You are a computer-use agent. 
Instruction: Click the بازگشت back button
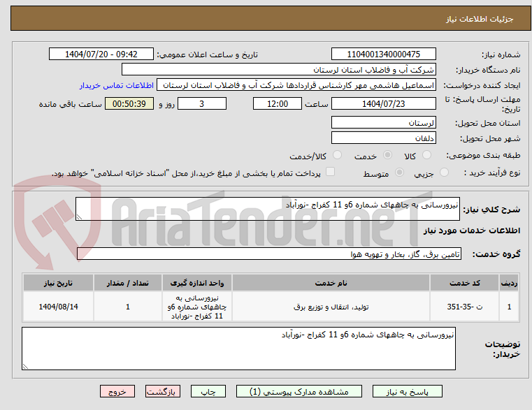[162, 391]
